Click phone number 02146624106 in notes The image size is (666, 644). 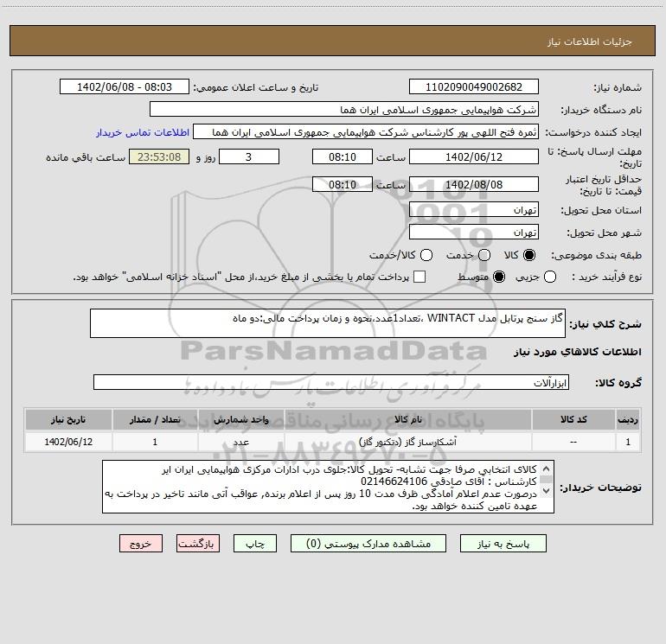[394, 481]
